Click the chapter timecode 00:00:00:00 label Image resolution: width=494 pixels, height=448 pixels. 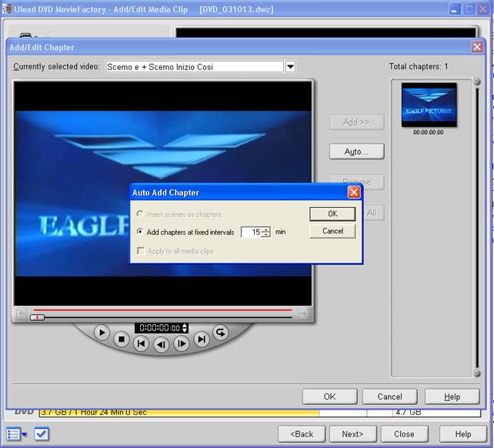pyautogui.click(x=429, y=132)
